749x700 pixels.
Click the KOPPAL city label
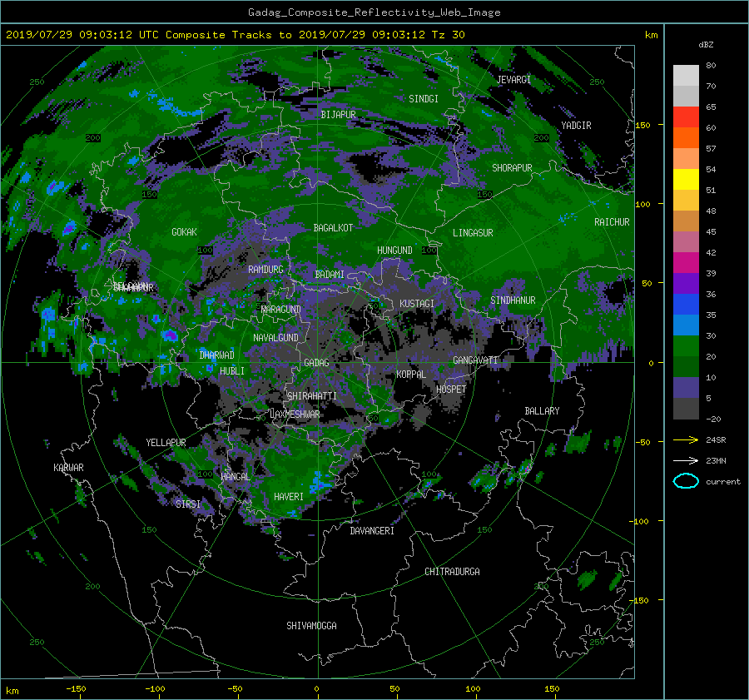(411, 375)
